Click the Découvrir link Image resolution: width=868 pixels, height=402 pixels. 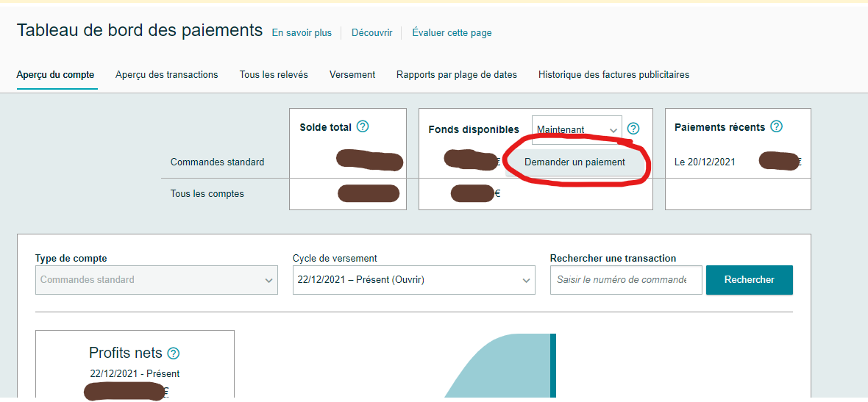click(x=371, y=32)
